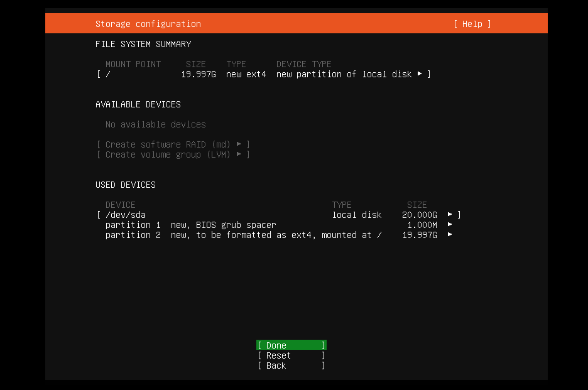Image resolution: width=588 pixels, height=390 pixels.
Task: Click the Storage configuration title bar
Action: click(x=148, y=24)
